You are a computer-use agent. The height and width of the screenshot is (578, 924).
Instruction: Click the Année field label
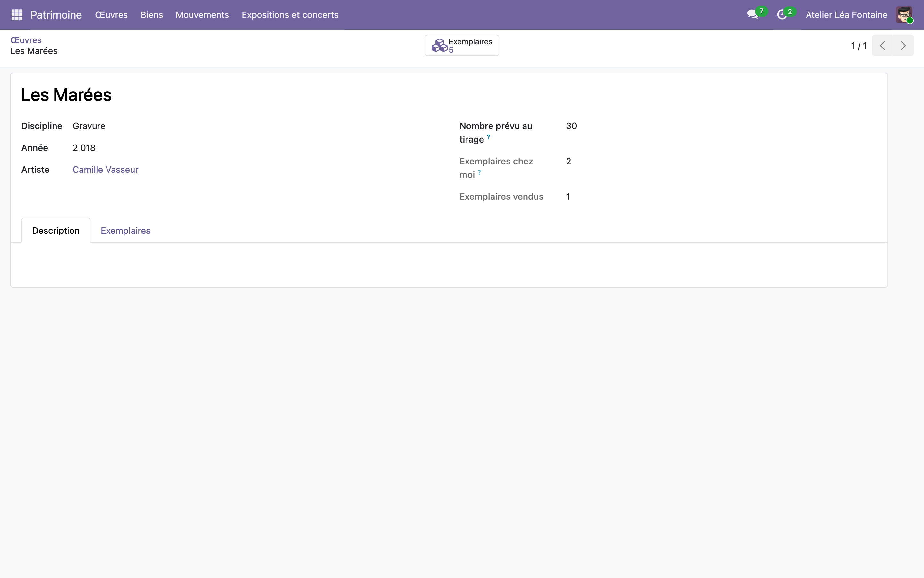pyautogui.click(x=35, y=148)
